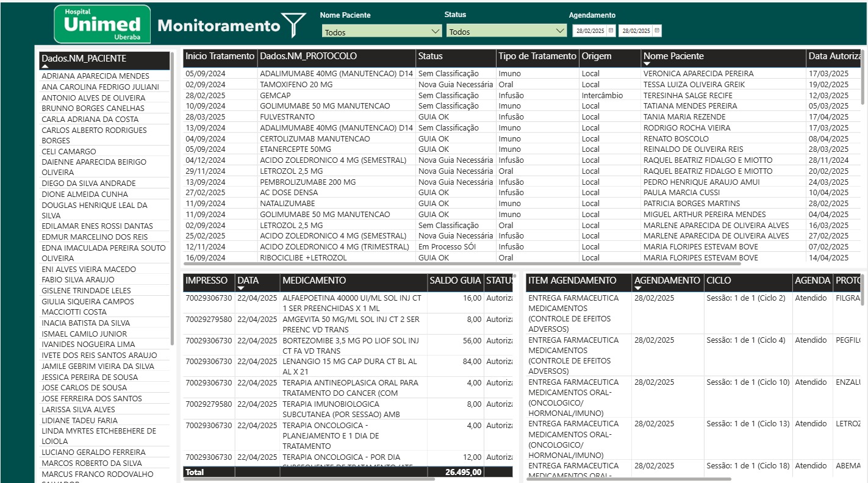Click sort arrow under AGENDAMENTO column header
Viewport: 868px width, 483px height.
pyautogui.click(x=638, y=288)
